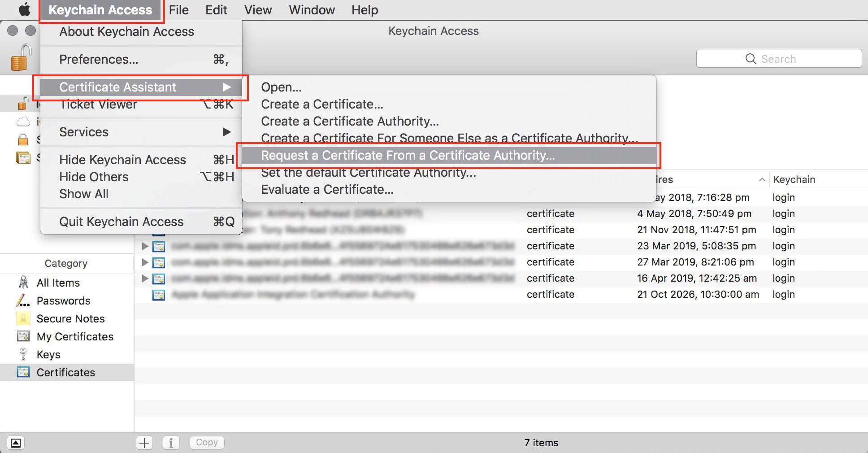Click the '21 Oct 2026, 10:30:00 am' cell
The height and width of the screenshot is (453, 868).
698,294
